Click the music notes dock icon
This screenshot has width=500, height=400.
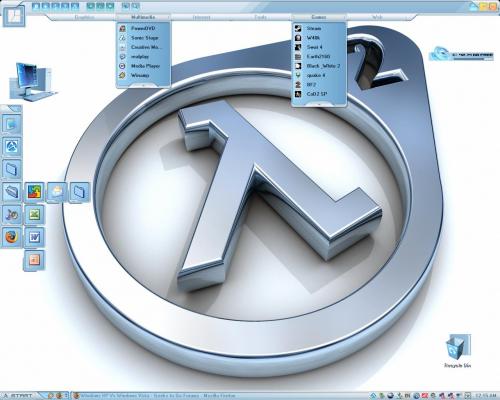[12, 214]
